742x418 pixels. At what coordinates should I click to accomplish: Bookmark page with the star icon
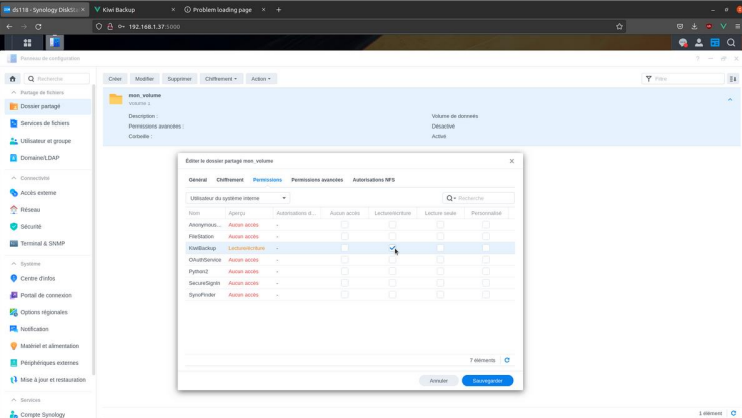[x=619, y=27]
